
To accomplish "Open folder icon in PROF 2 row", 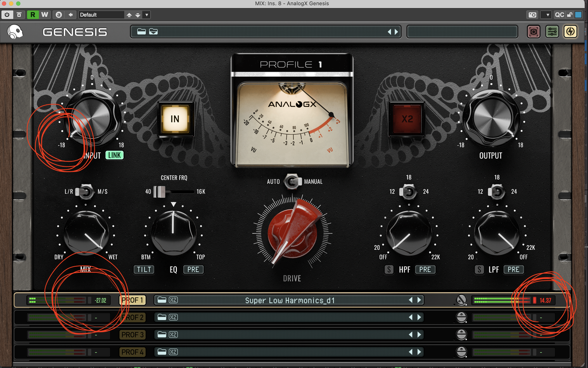I will click(161, 317).
